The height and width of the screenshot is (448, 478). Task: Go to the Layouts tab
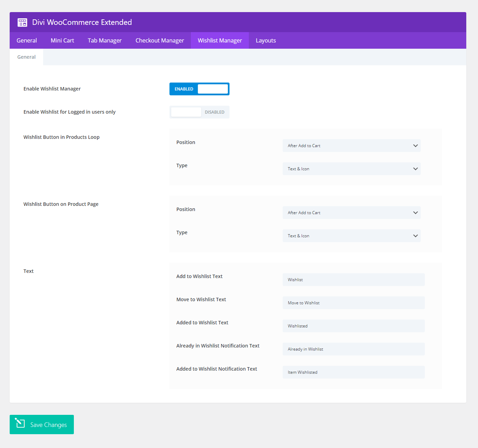point(266,40)
